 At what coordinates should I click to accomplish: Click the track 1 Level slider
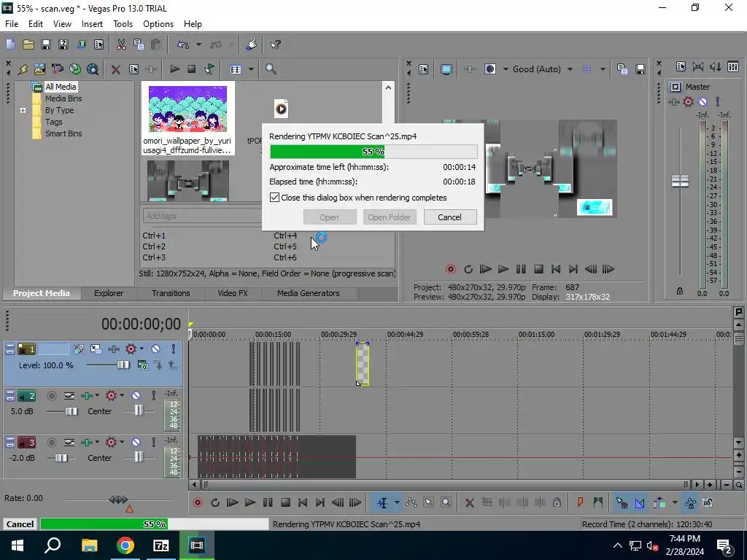123,365
